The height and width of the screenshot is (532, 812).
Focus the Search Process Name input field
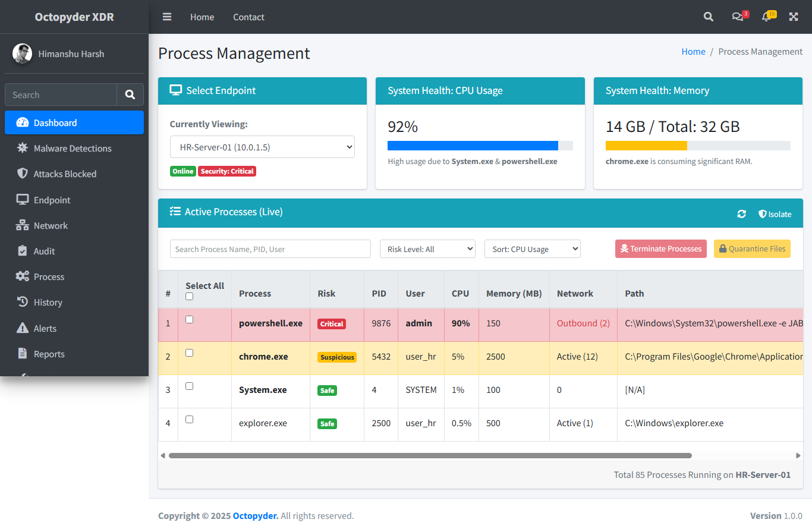(270, 249)
